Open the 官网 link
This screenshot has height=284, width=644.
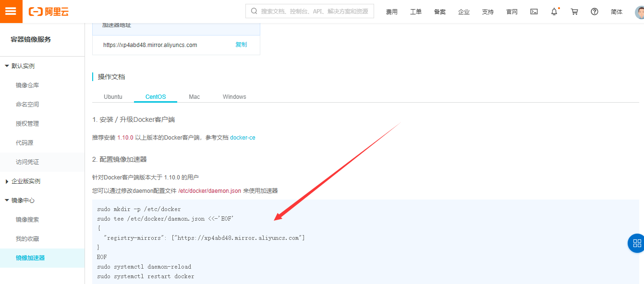[512, 12]
